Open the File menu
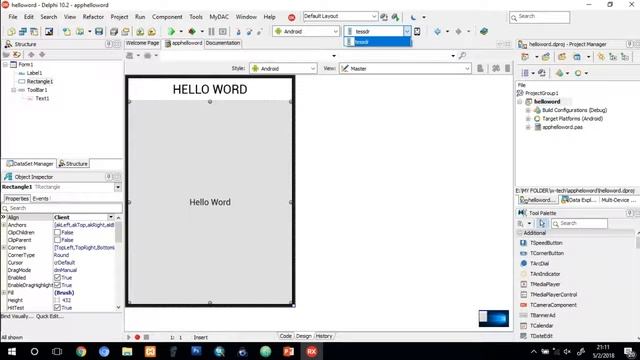Viewport: 640px width, 360px height. pos(13,17)
